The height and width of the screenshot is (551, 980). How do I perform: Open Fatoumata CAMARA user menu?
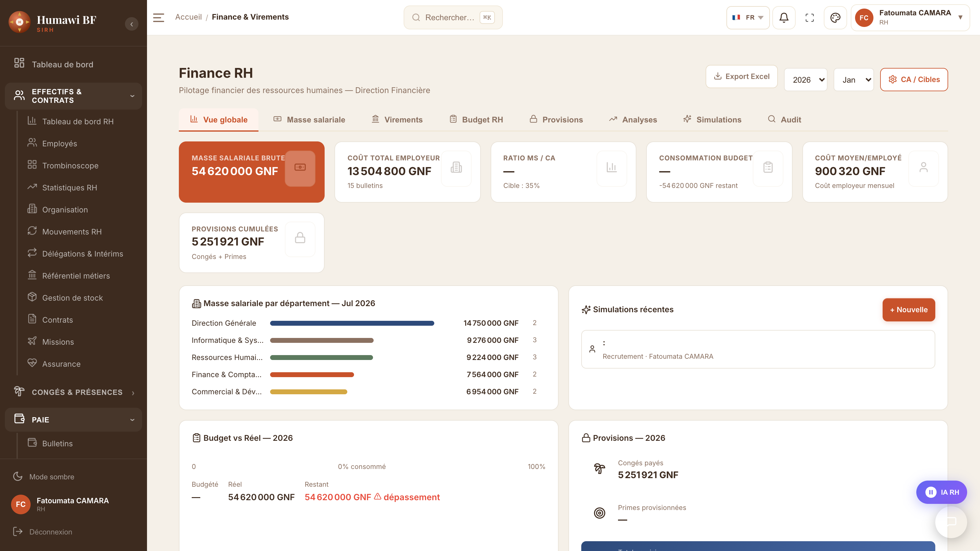click(910, 17)
